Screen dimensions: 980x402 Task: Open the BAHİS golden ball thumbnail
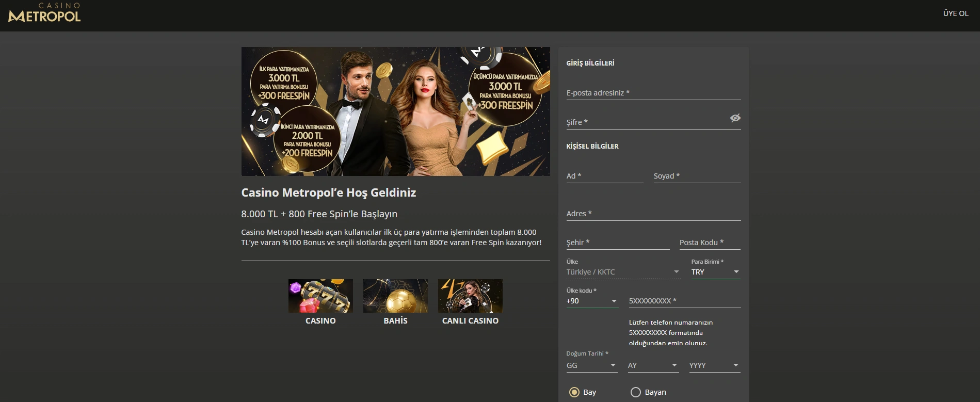pyautogui.click(x=395, y=296)
